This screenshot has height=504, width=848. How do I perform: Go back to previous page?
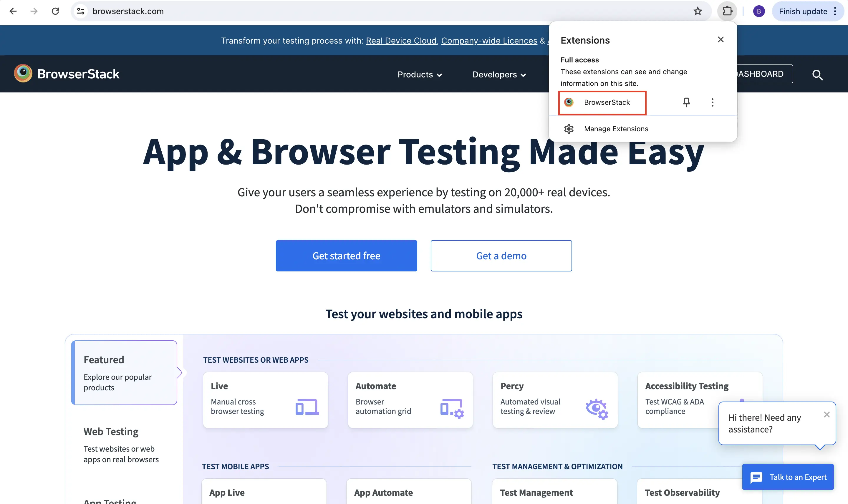(x=13, y=11)
